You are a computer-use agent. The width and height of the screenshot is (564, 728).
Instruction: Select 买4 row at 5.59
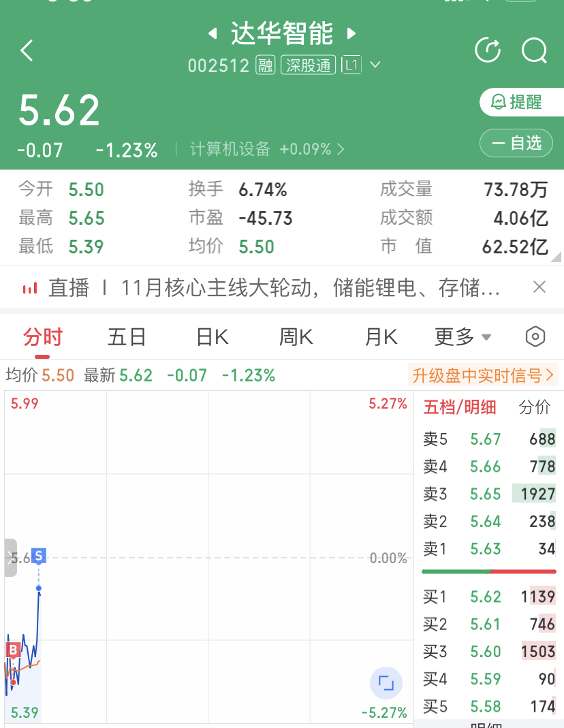(489, 679)
